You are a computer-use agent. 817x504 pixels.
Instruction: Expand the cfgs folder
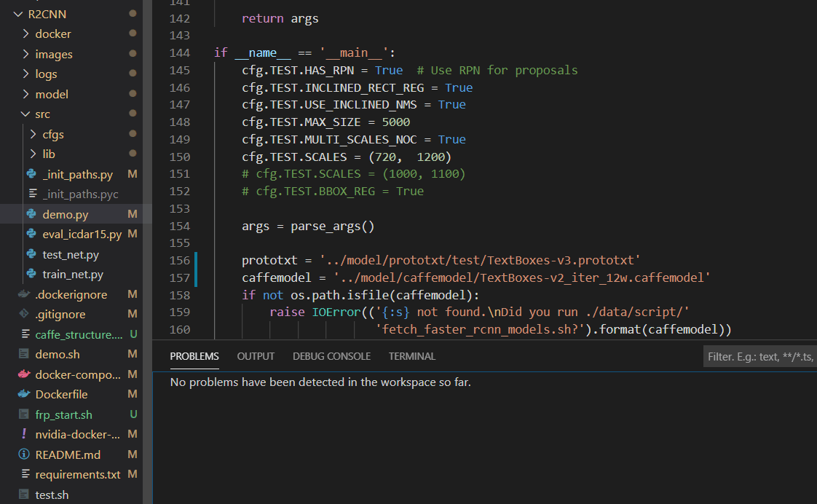point(33,134)
